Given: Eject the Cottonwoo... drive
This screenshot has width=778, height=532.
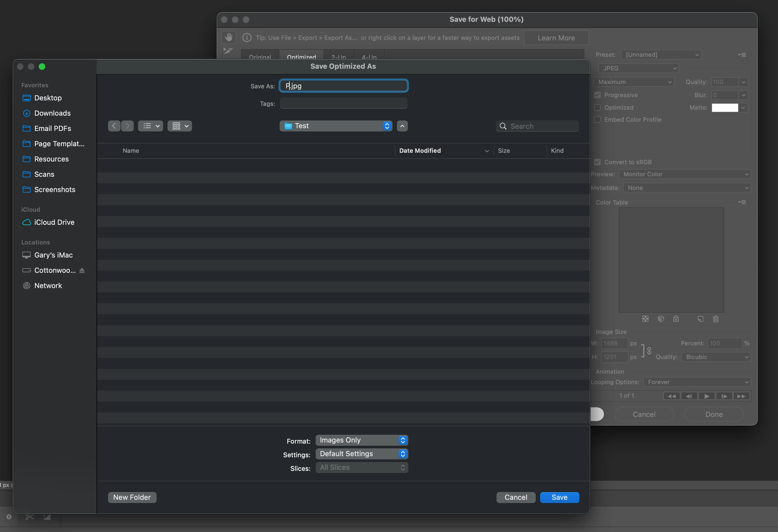Looking at the screenshot, I should coord(82,270).
